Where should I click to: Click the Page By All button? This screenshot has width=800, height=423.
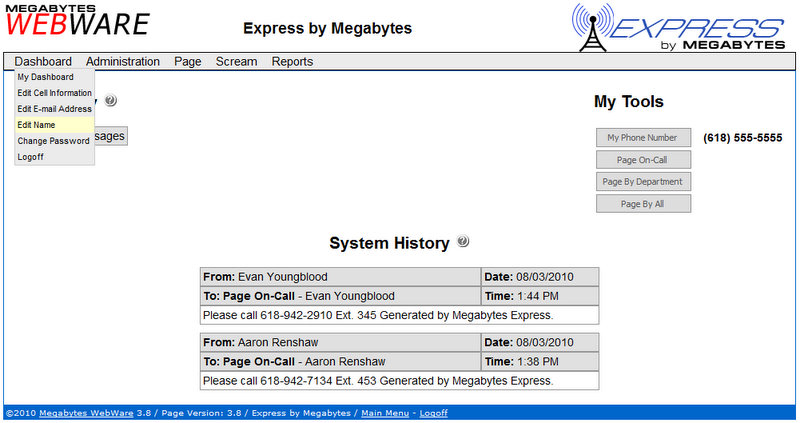643,204
